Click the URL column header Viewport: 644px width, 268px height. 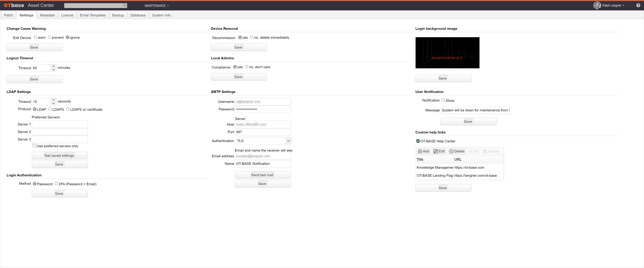[x=478, y=159]
